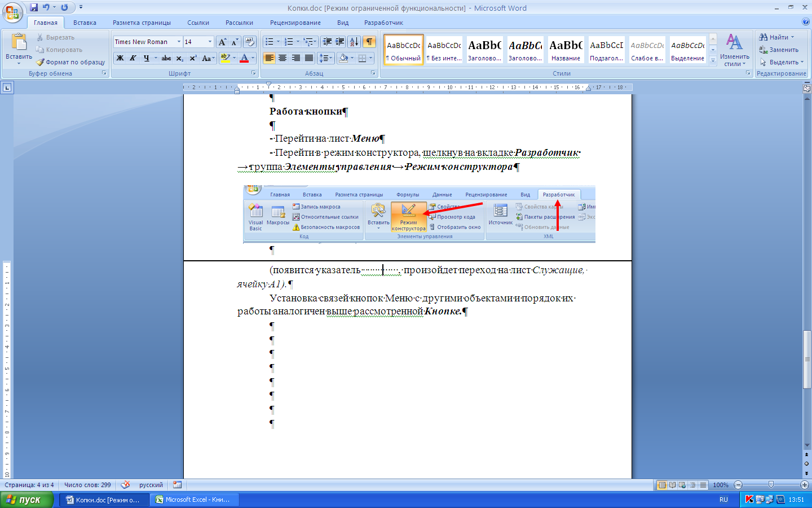Viewport: 812px width, 508px height.
Task: Switch to outline view
Action: (x=693, y=485)
